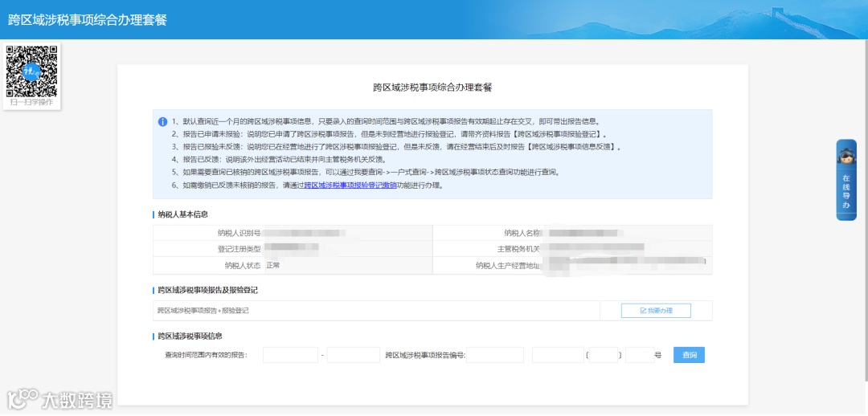868x416 pixels.
Task: Open the QR code for 扫一扫学操作
Action: 31,71
